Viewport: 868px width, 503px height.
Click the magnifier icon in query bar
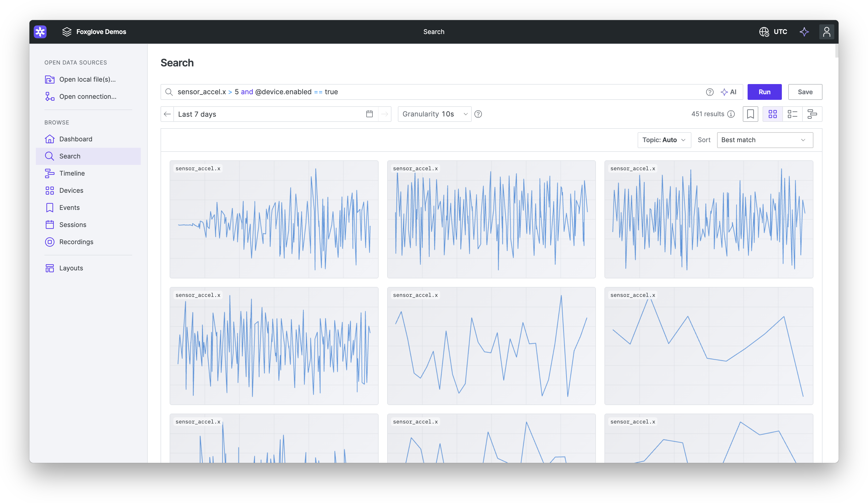click(169, 92)
